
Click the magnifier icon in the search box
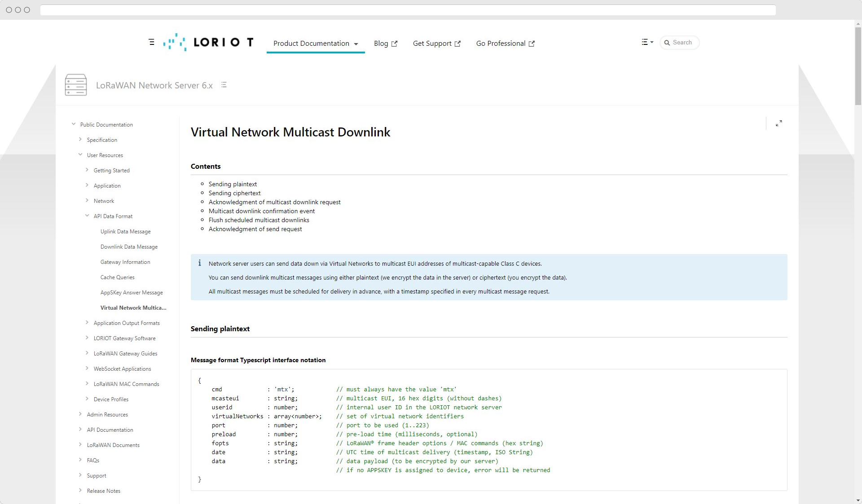pos(667,43)
